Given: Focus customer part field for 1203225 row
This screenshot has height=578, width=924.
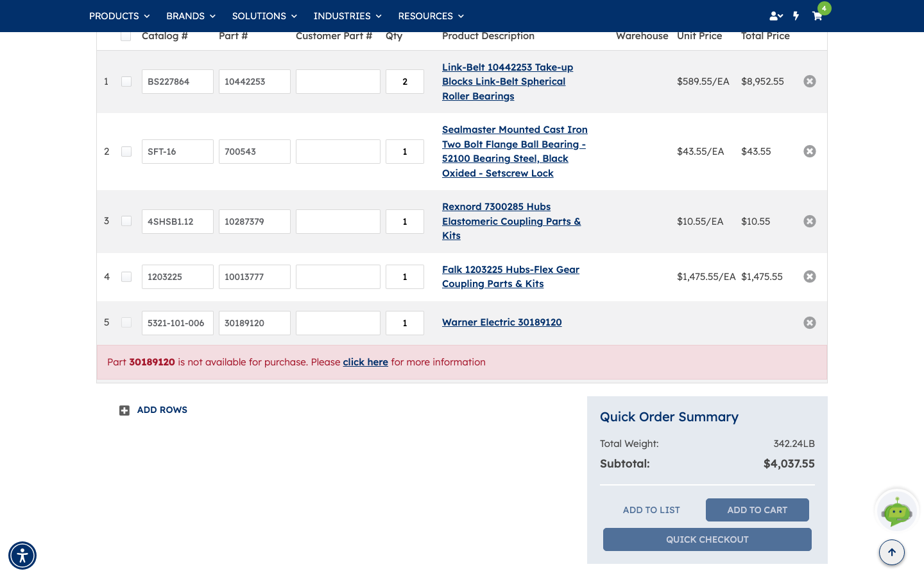Looking at the screenshot, I should [x=338, y=277].
